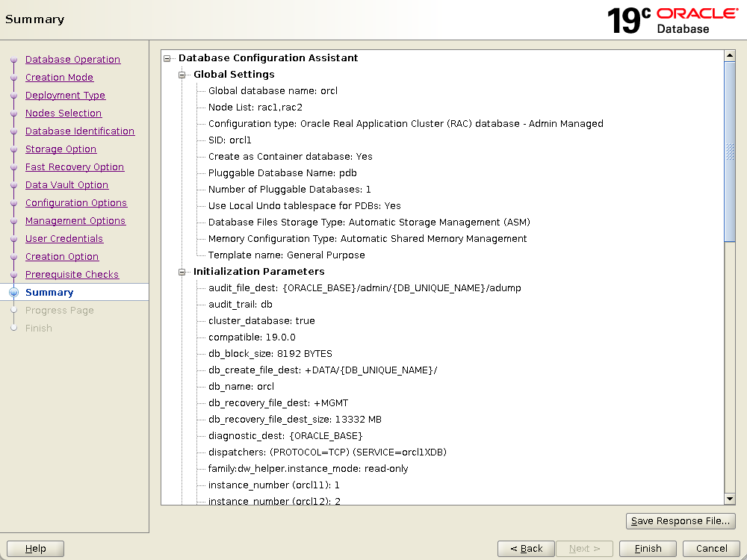
Task: Go to the Nodes Selection step
Action: click(63, 113)
